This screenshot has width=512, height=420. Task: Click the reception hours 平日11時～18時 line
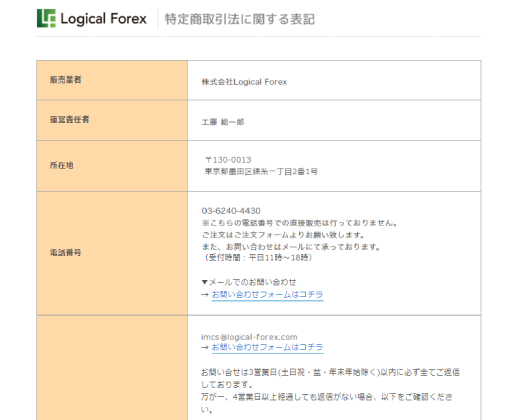(257, 258)
